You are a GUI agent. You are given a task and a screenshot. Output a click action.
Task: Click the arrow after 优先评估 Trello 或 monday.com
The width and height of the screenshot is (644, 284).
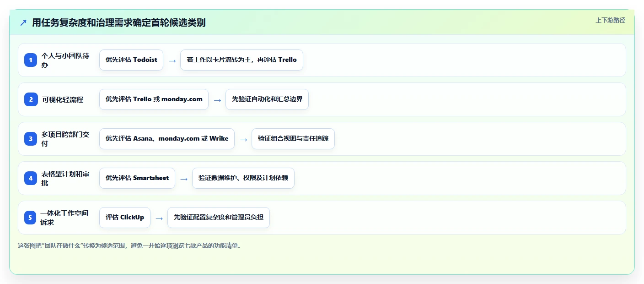point(217,100)
